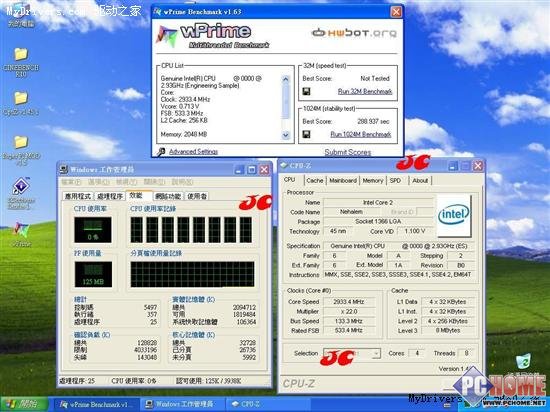Click the Start button on the taskbar
550x412 pixels.
point(24,404)
